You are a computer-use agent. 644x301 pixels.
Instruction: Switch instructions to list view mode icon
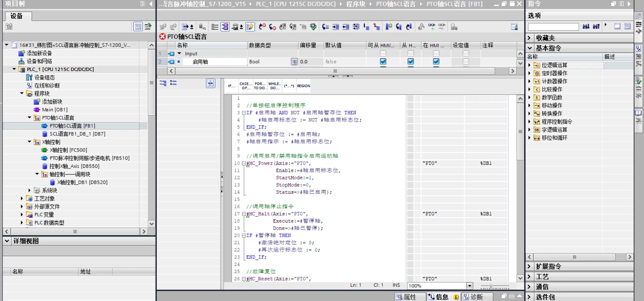tap(627, 26)
